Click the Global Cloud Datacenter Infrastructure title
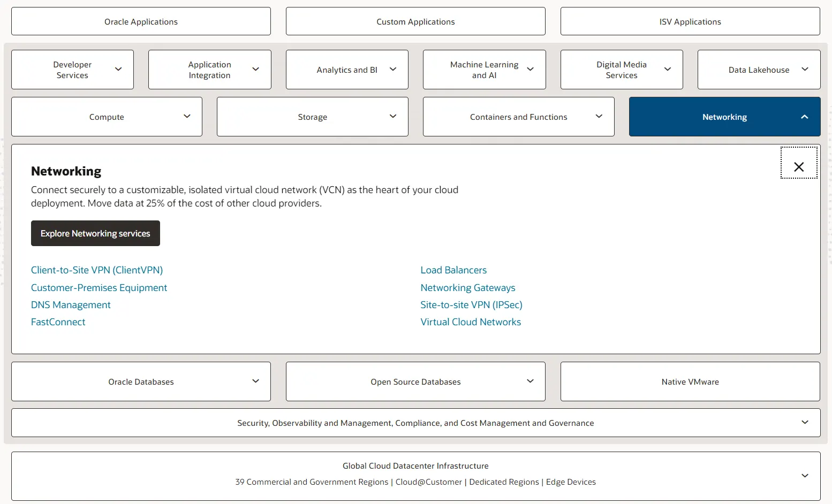The height and width of the screenshot is (504, 832). [415, 466]
